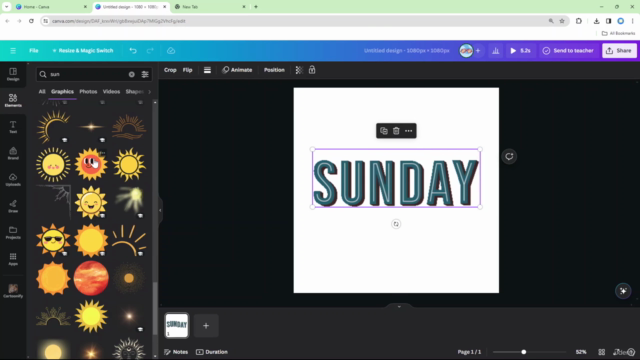Switch to the Home - Canva browser tab

pos(51,7)
